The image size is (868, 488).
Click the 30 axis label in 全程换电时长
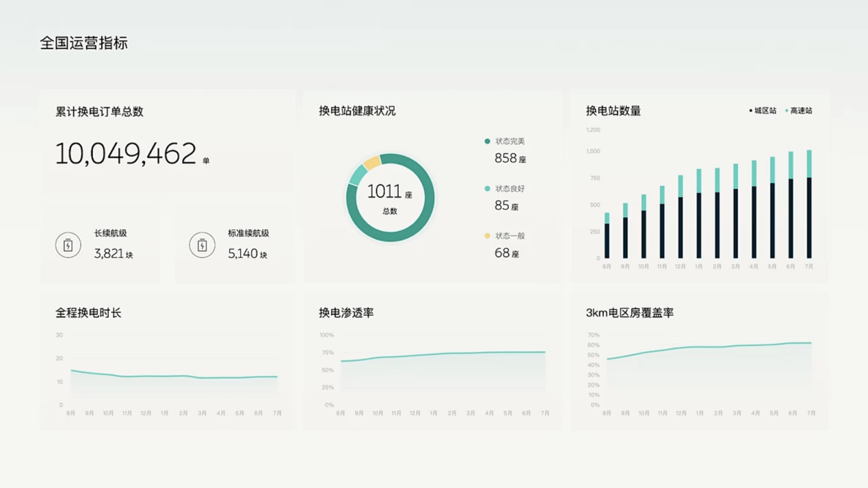[60, 335]
